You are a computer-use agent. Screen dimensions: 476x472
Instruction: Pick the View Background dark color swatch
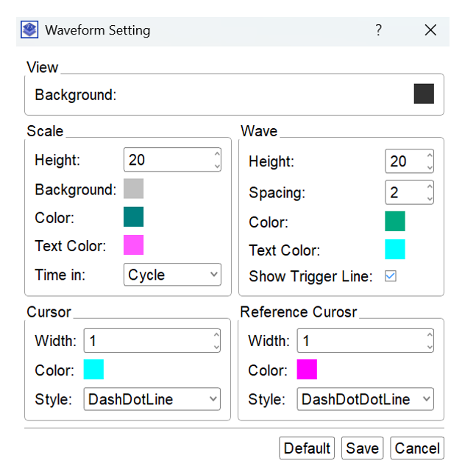[x=424, y=94]
